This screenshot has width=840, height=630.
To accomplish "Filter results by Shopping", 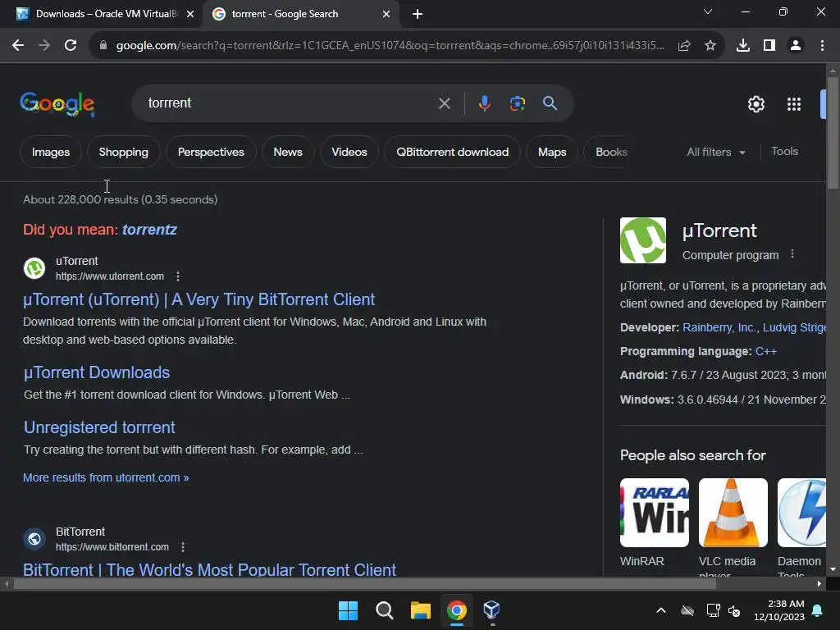I will click(123, 152).
